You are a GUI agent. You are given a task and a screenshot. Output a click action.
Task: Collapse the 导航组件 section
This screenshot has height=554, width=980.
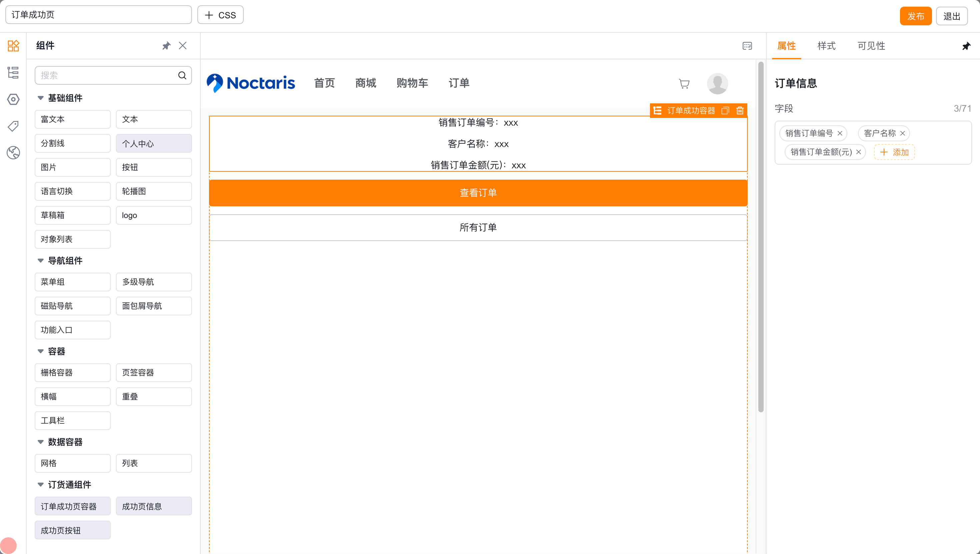40,261
